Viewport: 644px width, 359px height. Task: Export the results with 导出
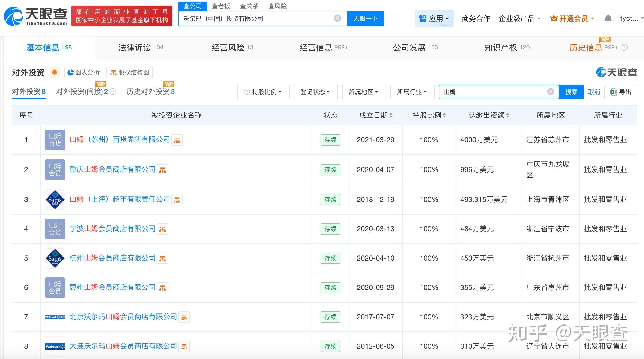click(621, 92)
